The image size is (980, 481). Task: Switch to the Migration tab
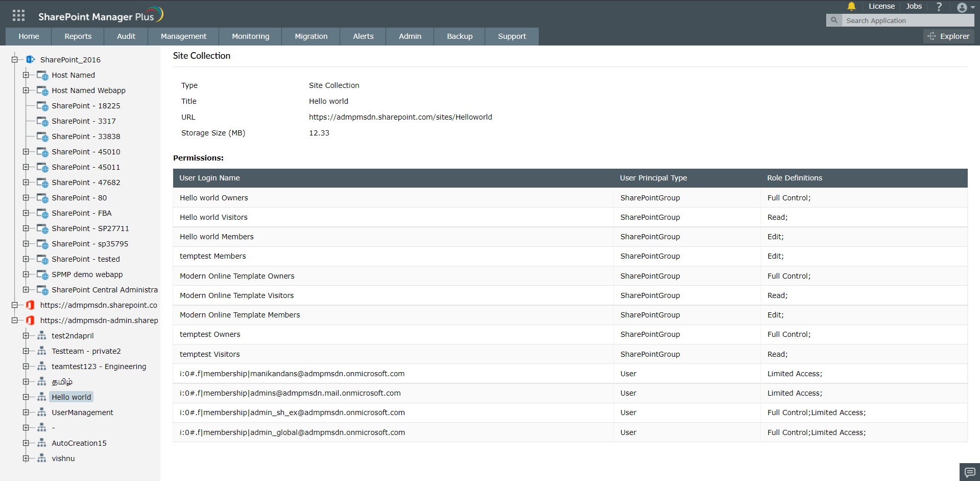pyautogui.click(x=311, y=36)
